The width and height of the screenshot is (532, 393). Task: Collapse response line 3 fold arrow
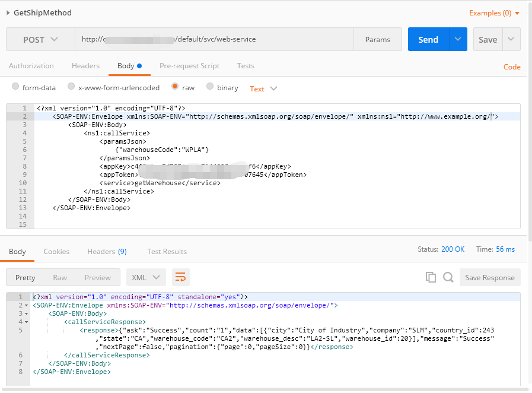pos(27,314)
